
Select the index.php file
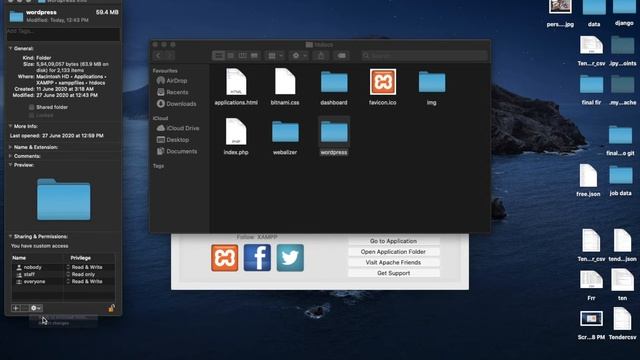[236, 136]
